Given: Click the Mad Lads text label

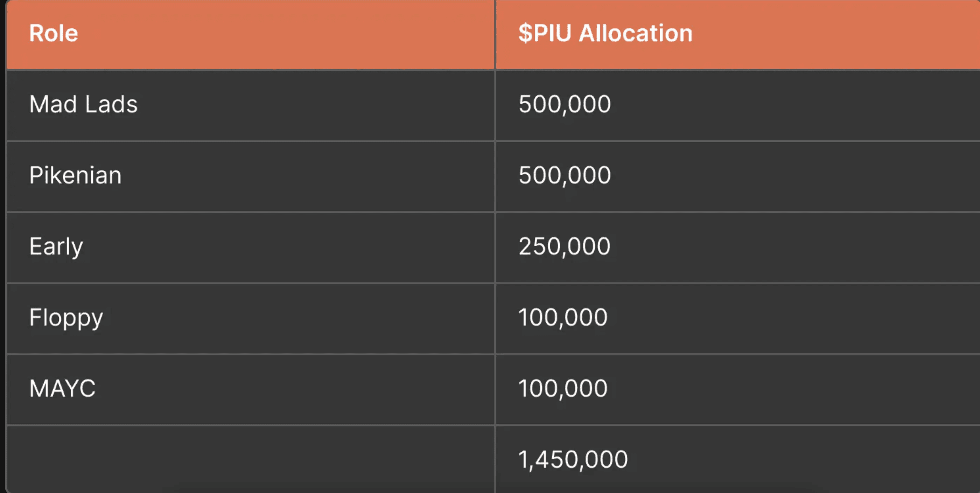Looking at the screenshot, I should point(83,104).
